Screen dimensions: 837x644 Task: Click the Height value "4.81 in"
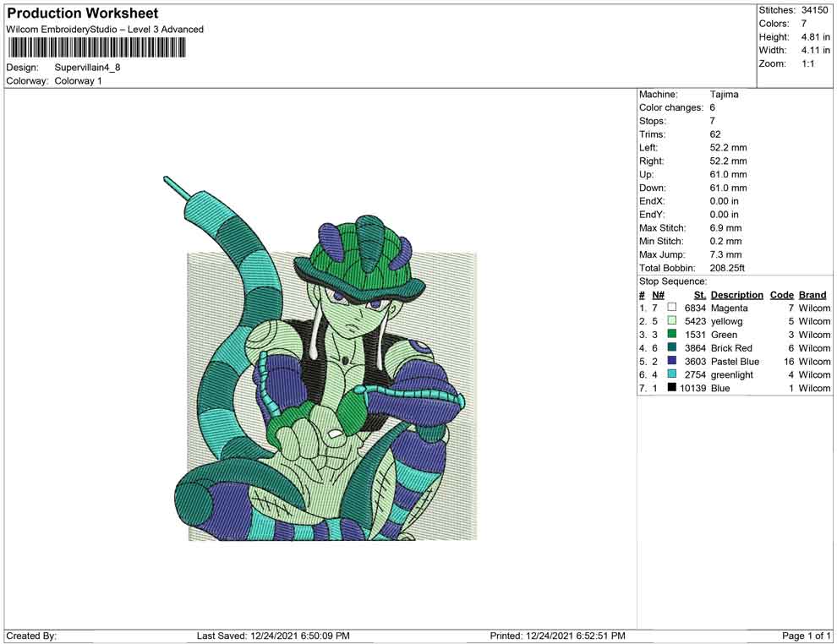[x=815, y=37]
